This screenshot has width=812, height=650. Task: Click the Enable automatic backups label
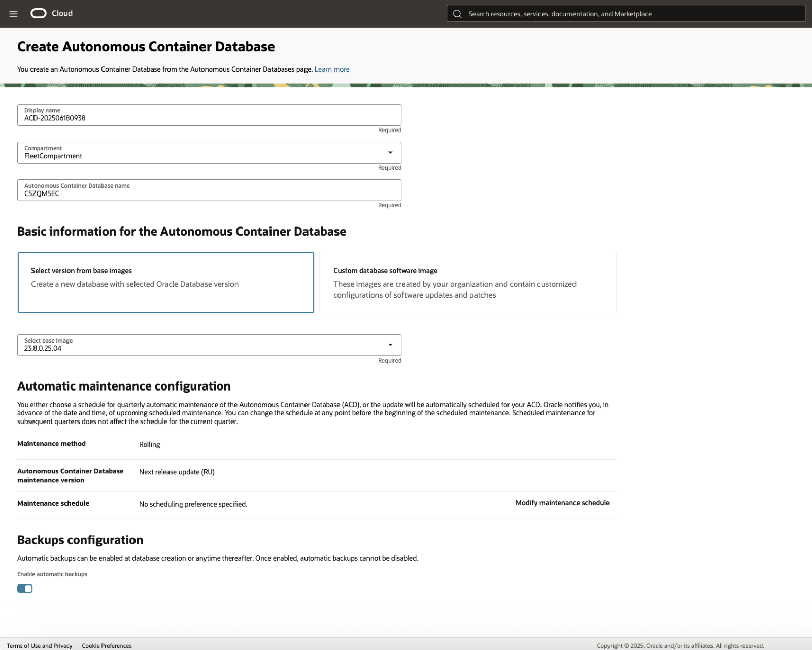52,574
